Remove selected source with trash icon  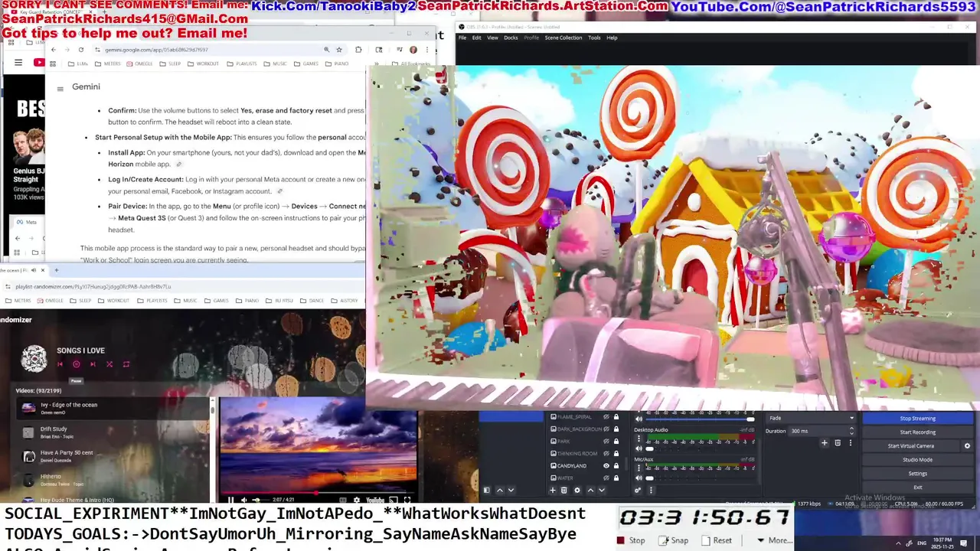[564, 491]
